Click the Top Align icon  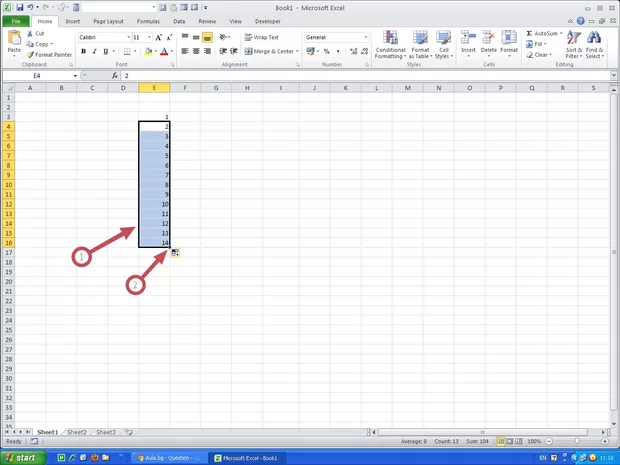point(185,37)
